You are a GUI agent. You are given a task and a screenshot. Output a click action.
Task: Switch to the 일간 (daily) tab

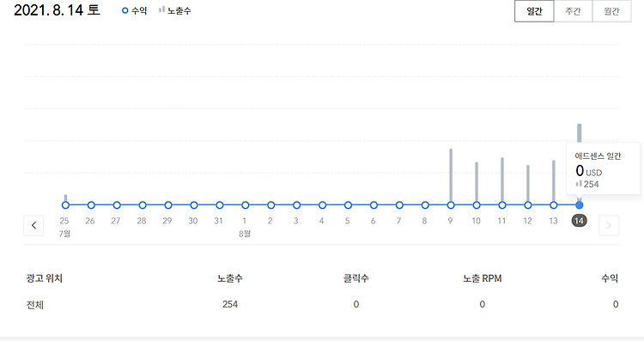pyautogui.click(x=534, y=11)
